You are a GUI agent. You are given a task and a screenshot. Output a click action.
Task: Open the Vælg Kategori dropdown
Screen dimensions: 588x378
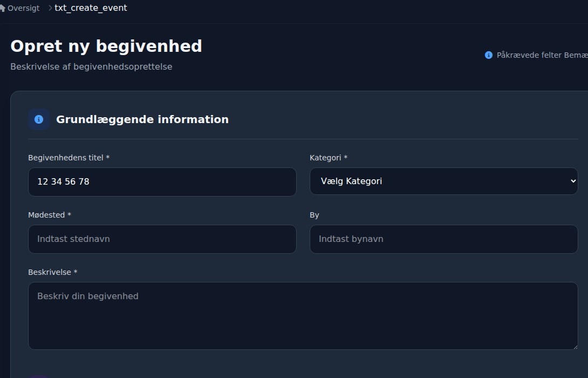point(443,181)
